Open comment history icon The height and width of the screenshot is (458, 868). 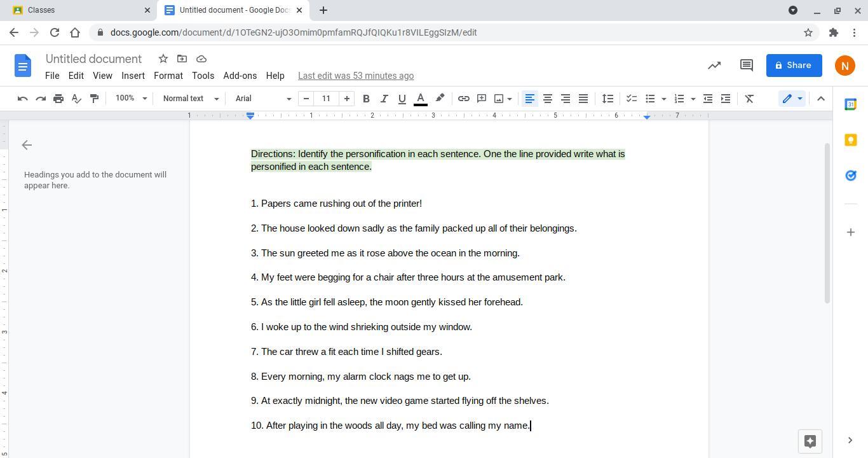click(746, 66)
